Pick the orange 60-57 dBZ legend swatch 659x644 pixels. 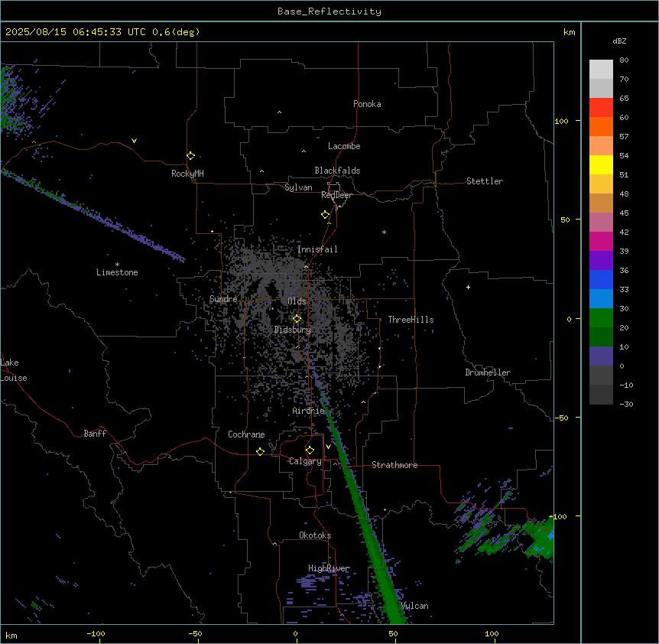click(601, 126)
